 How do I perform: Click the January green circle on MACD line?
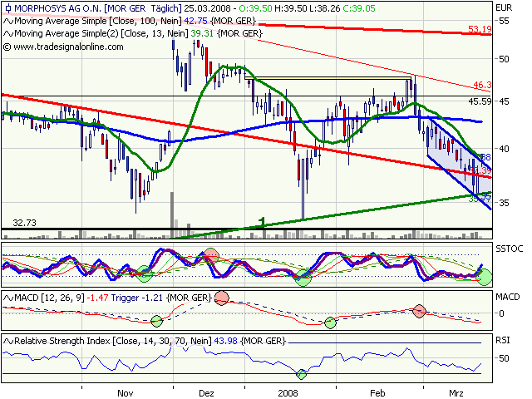[330, 323]
